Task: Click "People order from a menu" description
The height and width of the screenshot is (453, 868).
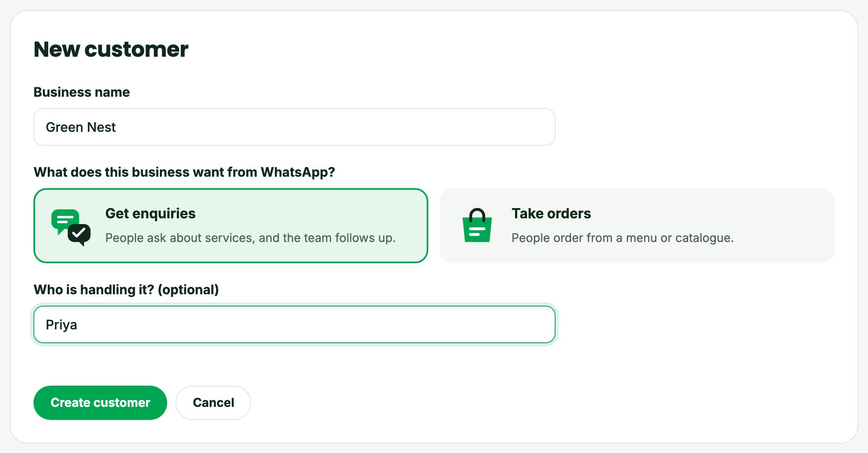Action: point(622,238)
